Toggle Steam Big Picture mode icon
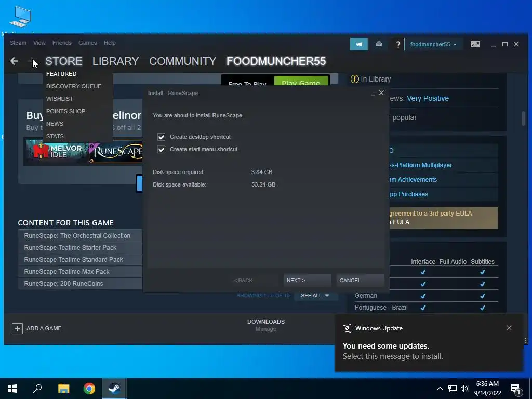Screen dimensions: 532x399 tap(475, 44)
